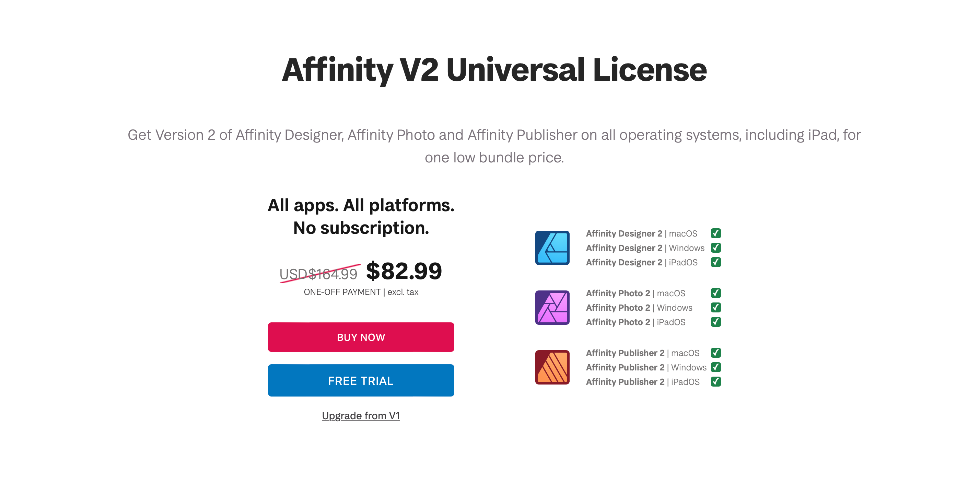Click the Affinity Photo 2 app icon
980x493 pixels.
pos(552,308)
